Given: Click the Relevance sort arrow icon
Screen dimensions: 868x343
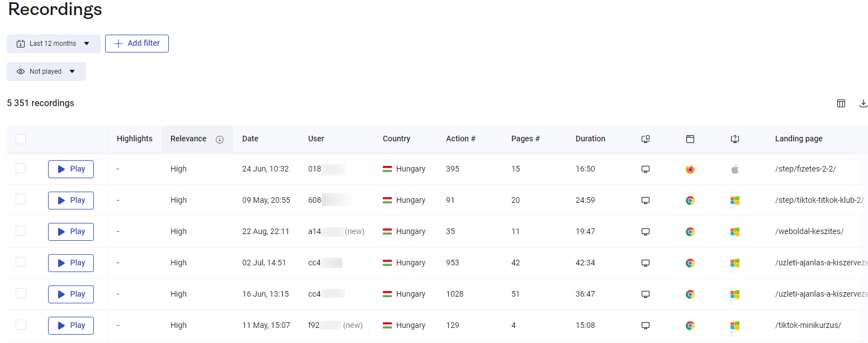Looking at the screenshot, I should (220, 139).
